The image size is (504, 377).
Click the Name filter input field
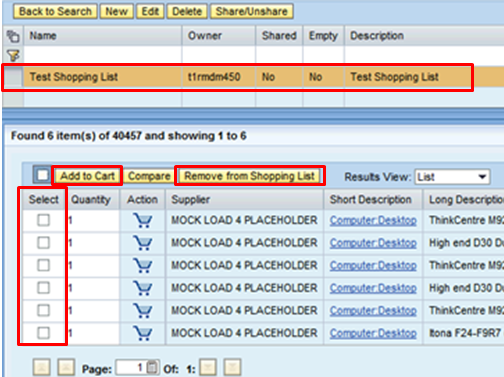pyautogui.click(x=103, y=55)
